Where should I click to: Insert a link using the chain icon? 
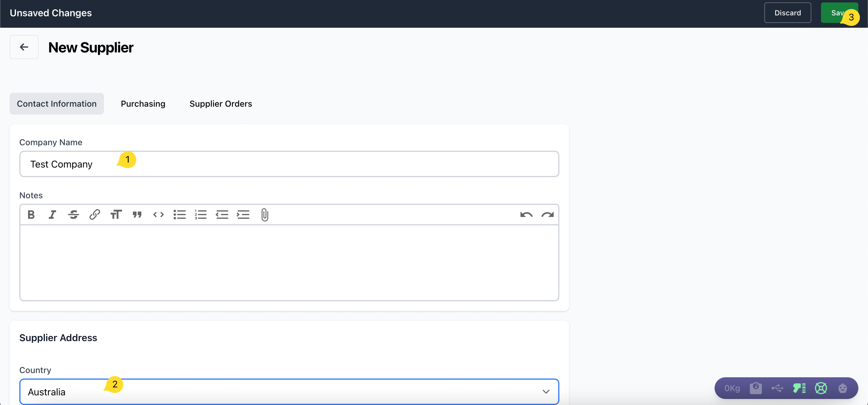point(95,215)
